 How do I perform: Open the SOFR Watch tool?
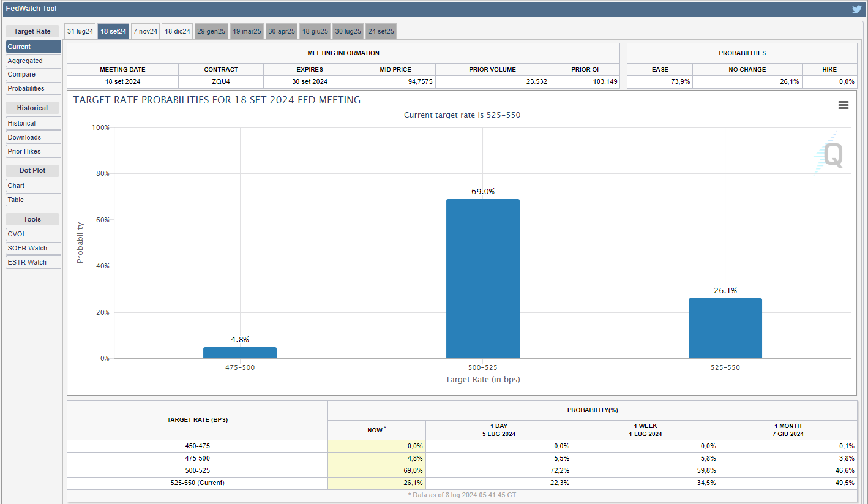33,248
